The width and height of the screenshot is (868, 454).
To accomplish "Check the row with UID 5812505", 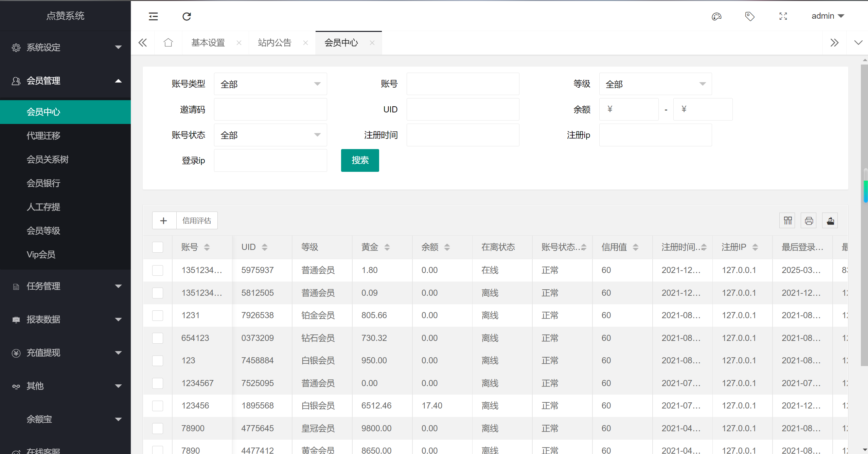I will click(158, 293).
